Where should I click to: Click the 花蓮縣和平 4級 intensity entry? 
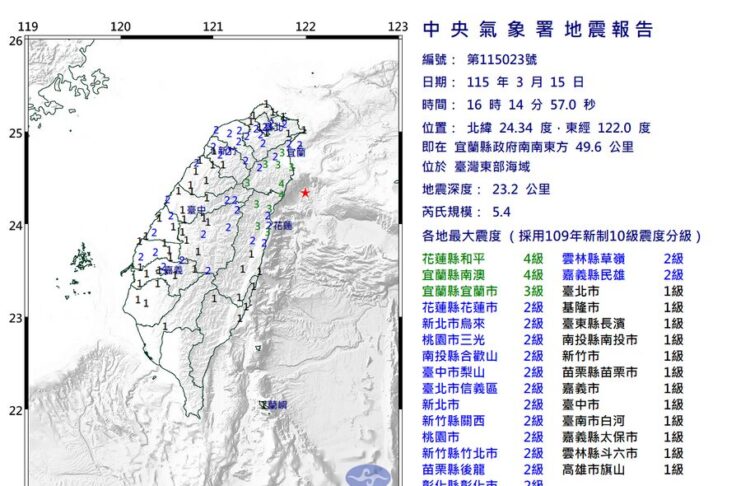point(478,258)
